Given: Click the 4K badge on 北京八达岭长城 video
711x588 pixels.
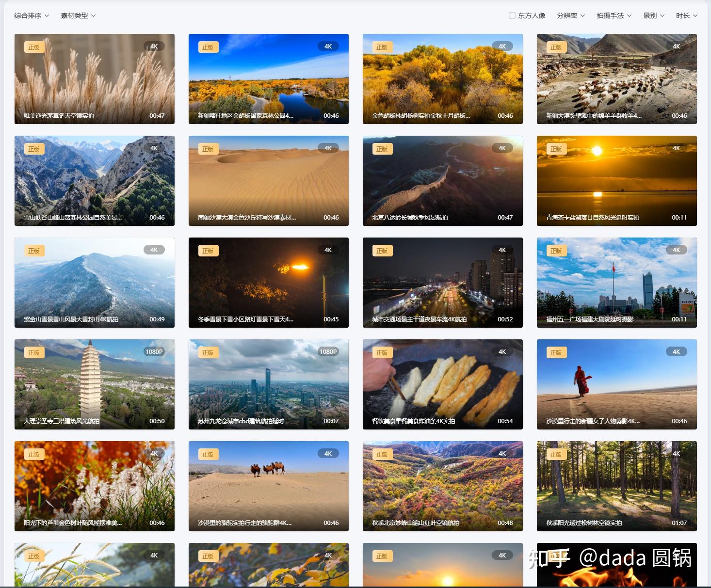Looking at the screenshot, I should [x=502, y=148].
